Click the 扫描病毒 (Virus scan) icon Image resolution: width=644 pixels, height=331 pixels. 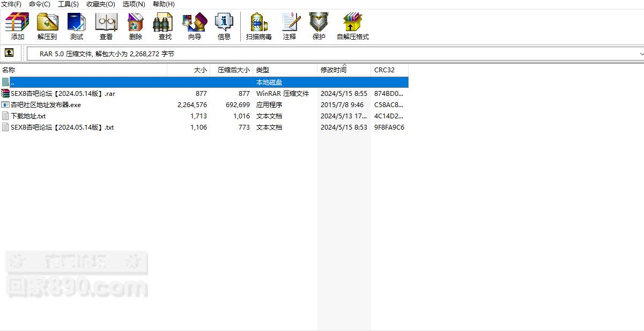coord(259,26)
